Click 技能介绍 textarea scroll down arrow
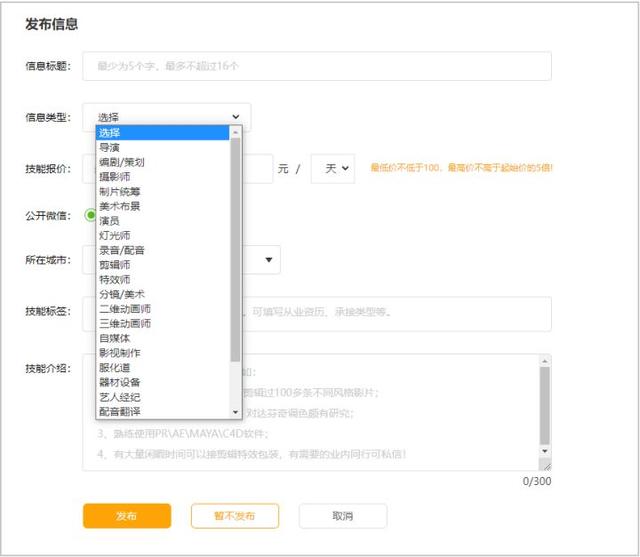 coord(544,451)
